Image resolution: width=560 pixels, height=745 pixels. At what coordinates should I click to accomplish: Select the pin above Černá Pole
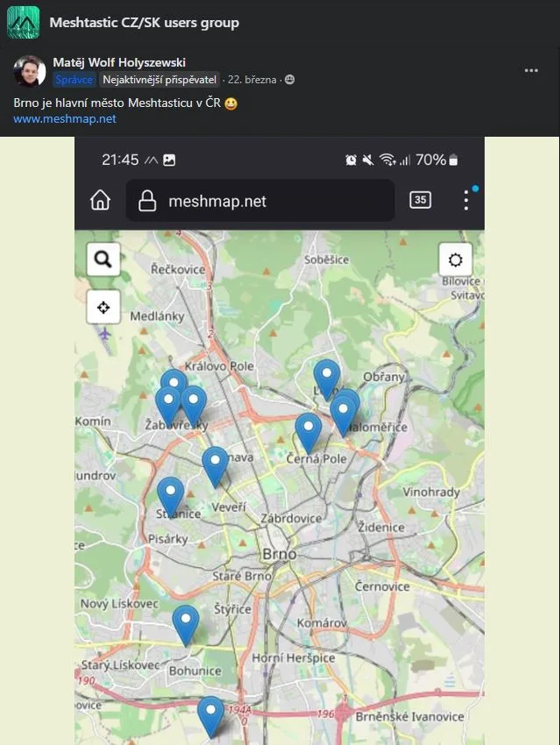[308, 431]
